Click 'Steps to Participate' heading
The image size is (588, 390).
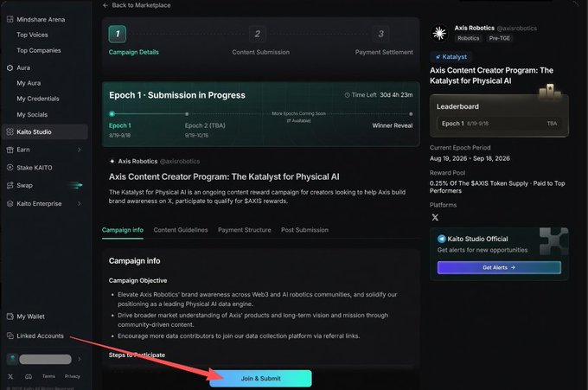tap(137, 355)
